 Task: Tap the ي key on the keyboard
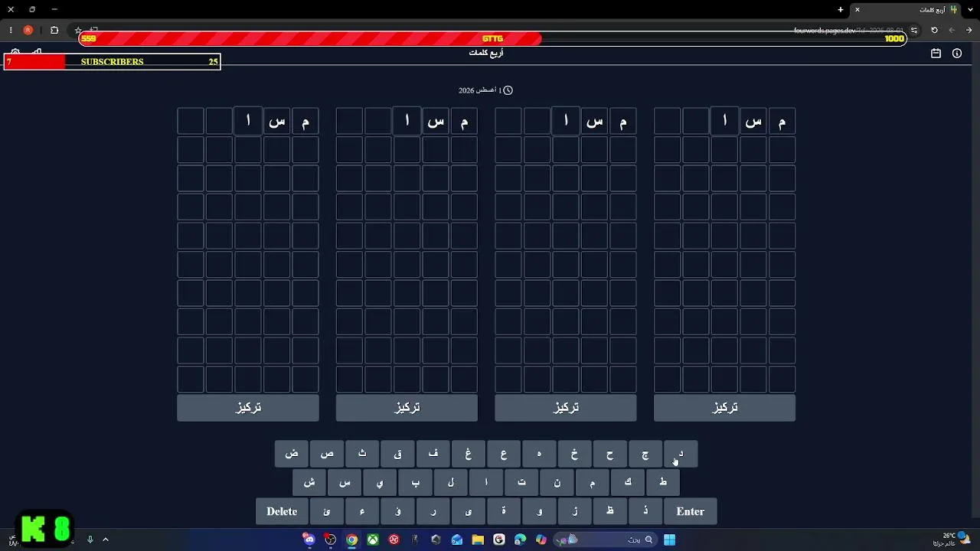tap(380, 482)
